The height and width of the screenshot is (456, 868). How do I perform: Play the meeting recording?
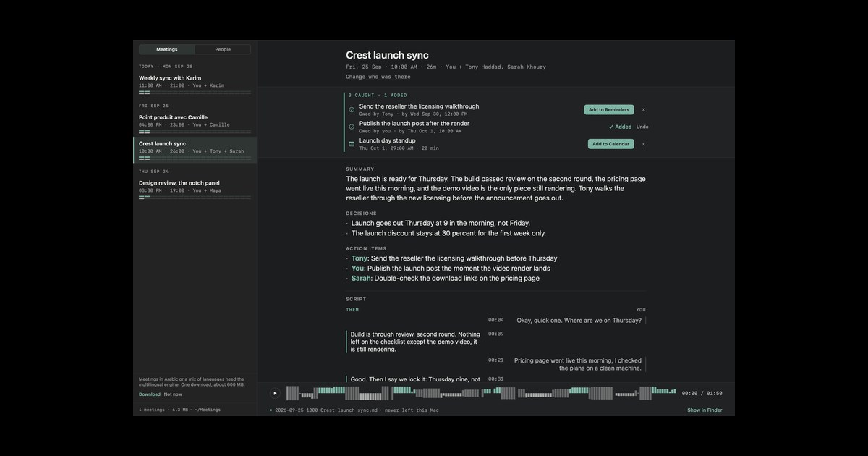275,393
